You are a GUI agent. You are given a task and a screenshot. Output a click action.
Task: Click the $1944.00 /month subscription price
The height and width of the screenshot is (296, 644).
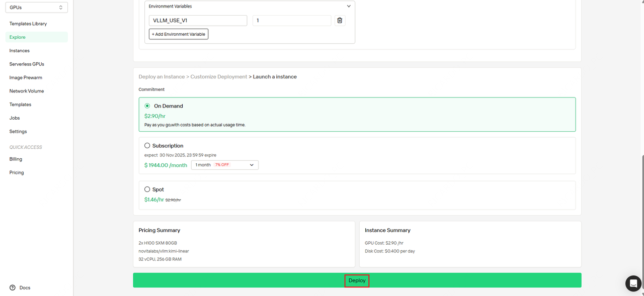pyautogui.click(x=166, y=165)
